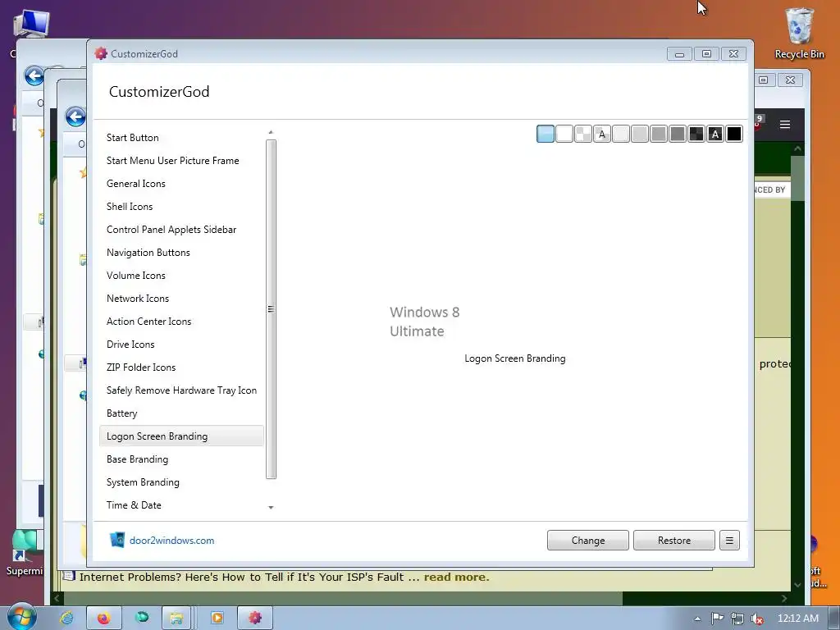Viewport: 840px width, 630px height.
Task: Click the Restore button
Action: click(674, 541)
